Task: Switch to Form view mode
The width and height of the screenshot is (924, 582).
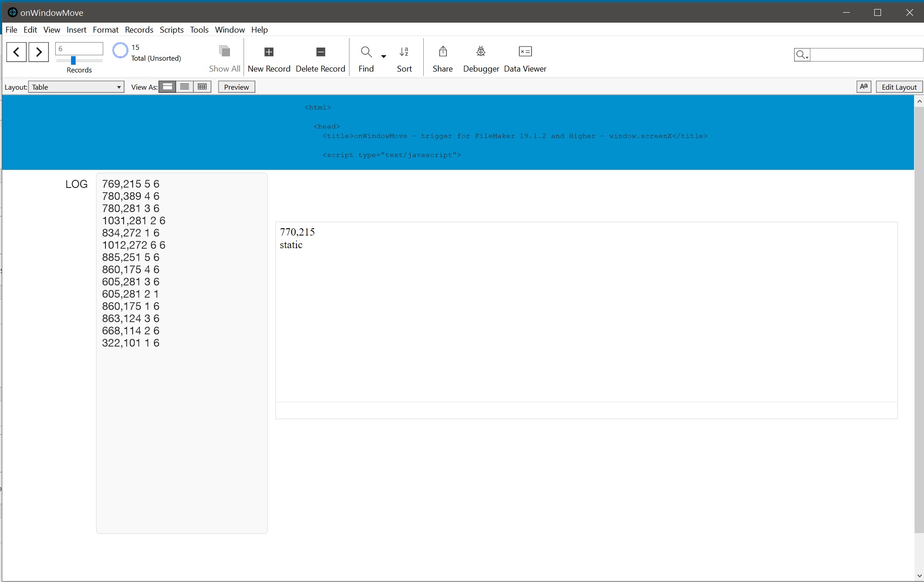Action: coord(168,87)
